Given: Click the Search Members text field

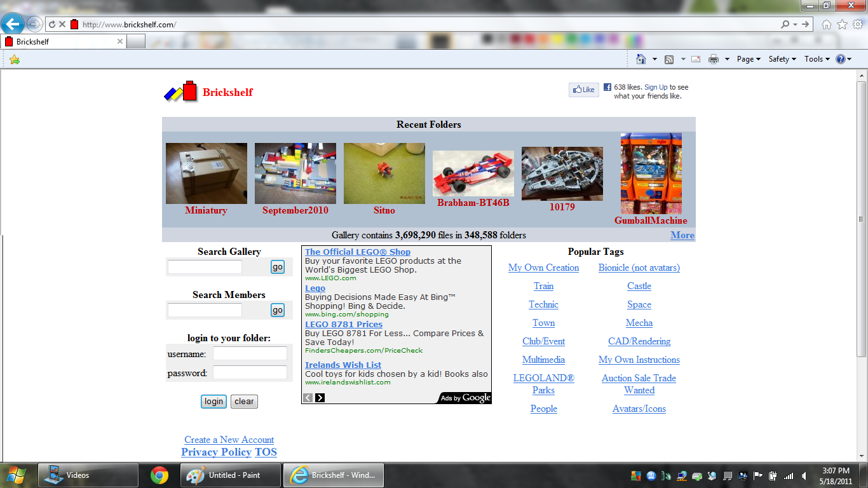Looking at the screenshot, I should click(x=205, y=310).
